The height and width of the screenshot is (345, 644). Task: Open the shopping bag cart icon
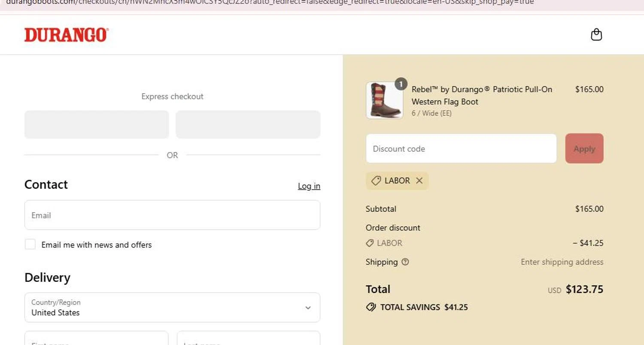(596, 34)
